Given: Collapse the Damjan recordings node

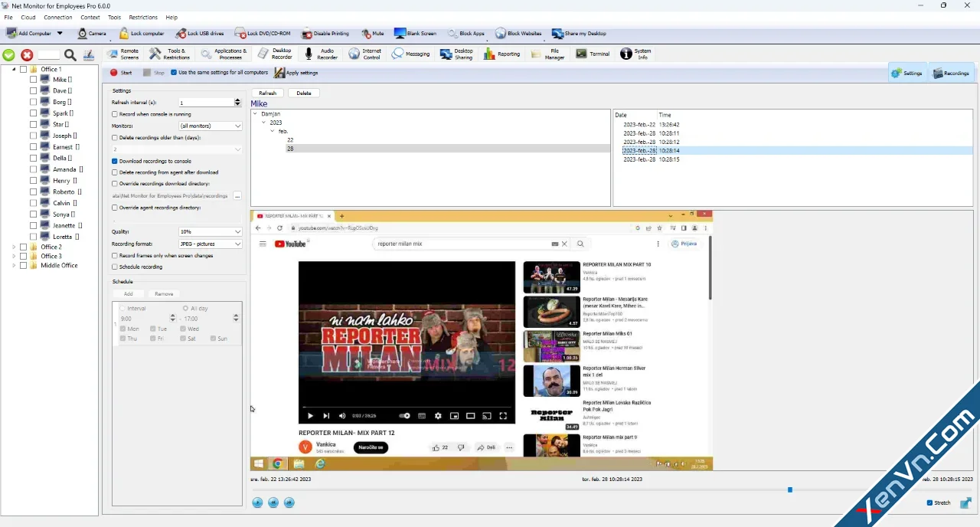Looking at the screenshot, I should click(256, 114).
